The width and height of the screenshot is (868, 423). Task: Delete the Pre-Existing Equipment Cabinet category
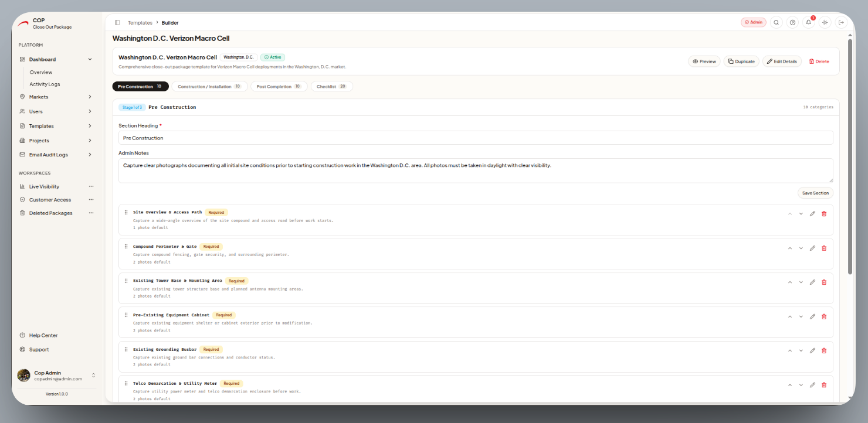coord(824,316)
